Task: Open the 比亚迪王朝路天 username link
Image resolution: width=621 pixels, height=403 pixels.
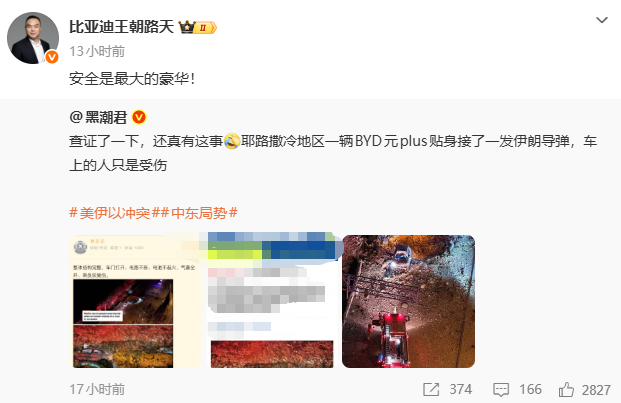Action: coord(122,27)
